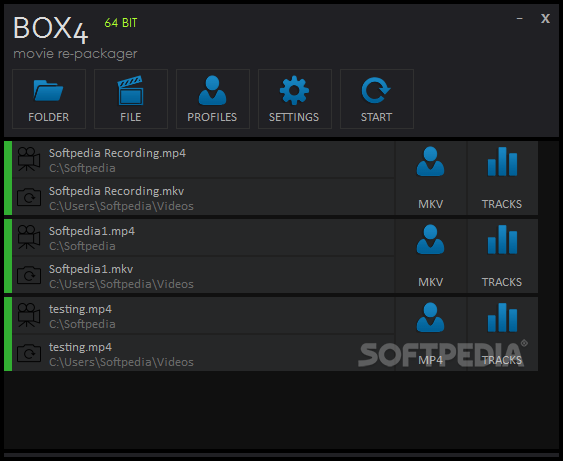Click START to begin repackaging
Image resolution: width=563 pixels, height=461 pixels.
377,99
